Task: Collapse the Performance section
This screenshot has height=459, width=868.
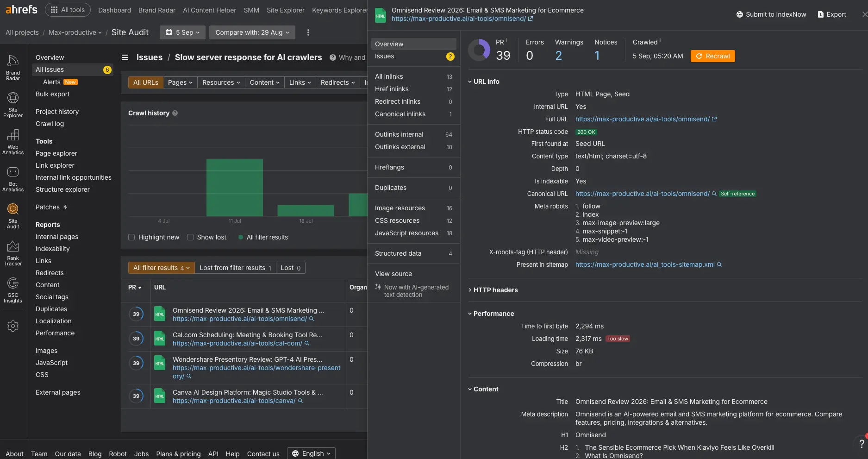Action: (x=491, y=314)
